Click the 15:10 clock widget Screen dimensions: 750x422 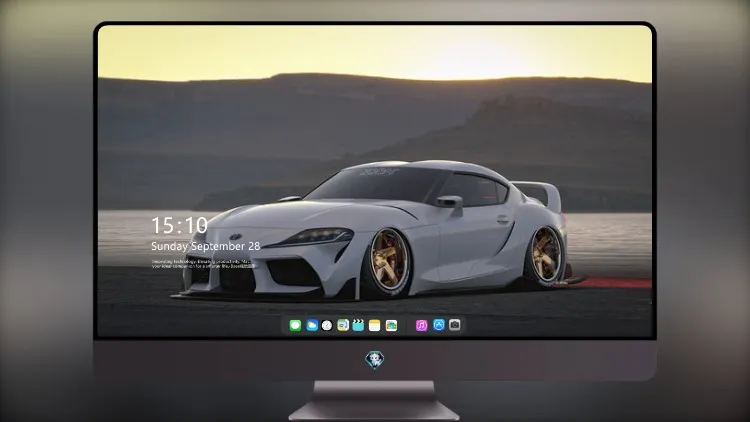coord(179,225)
